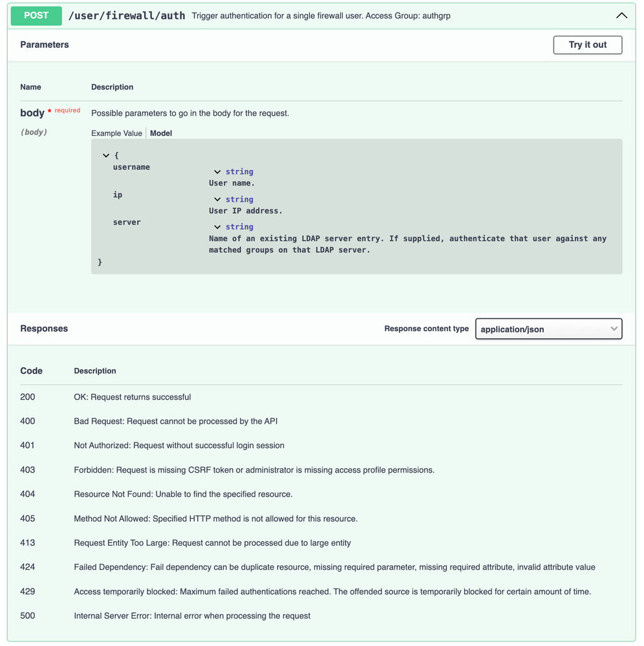
Task: Select the 200 response code row
Action: click(x=28, y=397)
